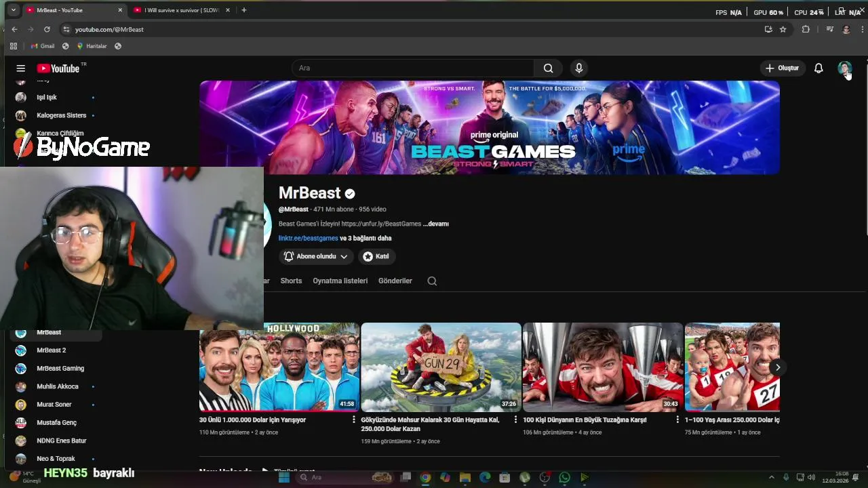Open WhatsApp from the taskbar
The width and height of the screenshot is (868, 488).
[565, 477]
